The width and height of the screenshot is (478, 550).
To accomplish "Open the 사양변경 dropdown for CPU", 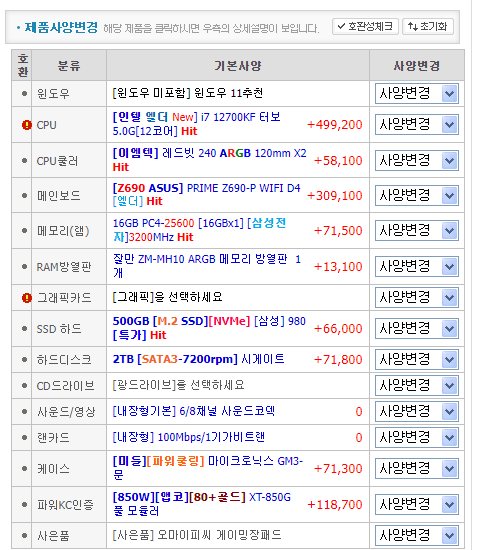I will coord(417,124).
